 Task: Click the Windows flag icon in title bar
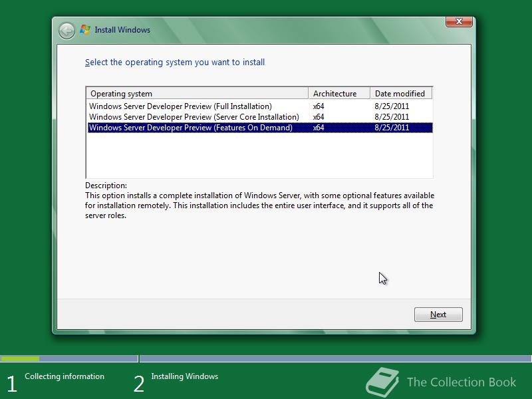tap(85, 30)
